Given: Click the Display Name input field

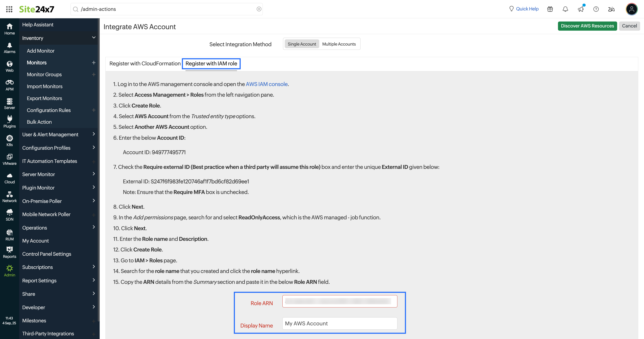Looking at the screenshot, I should pyautogui.click(x=339, y=323).
